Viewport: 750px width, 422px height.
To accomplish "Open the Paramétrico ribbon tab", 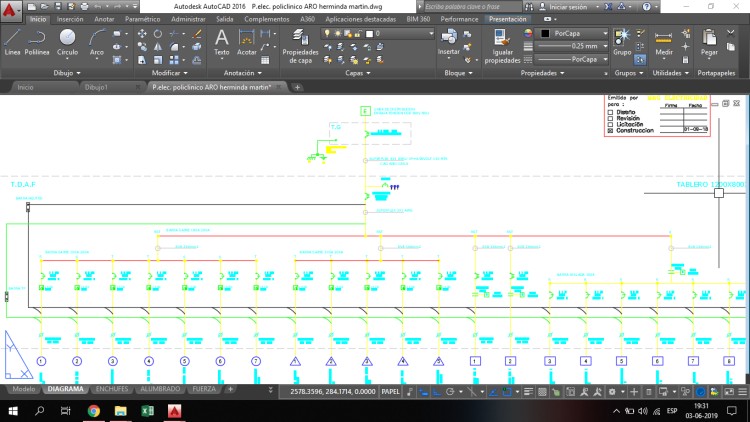I will (143, 19).
